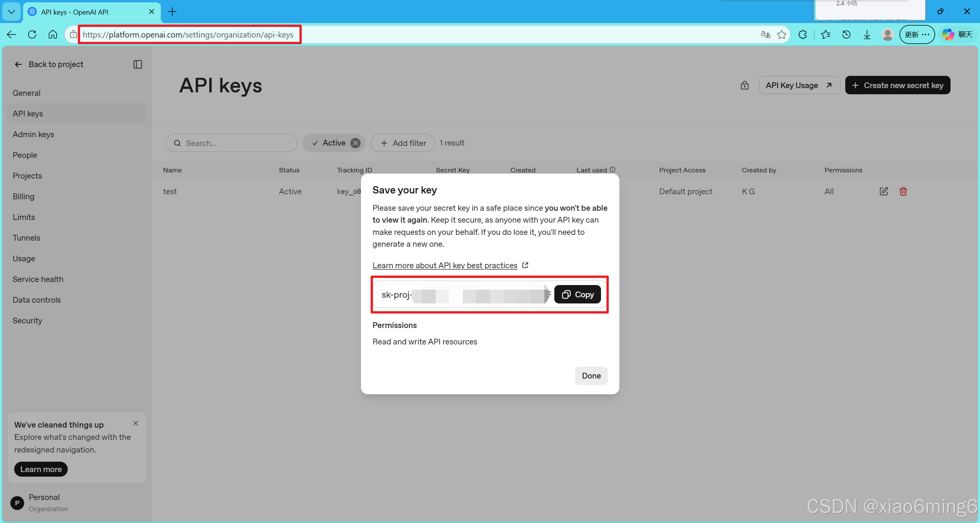The height and width of the screenshot is (523, 980).
Task: Select the test key name cell
Action: [170, 192]
